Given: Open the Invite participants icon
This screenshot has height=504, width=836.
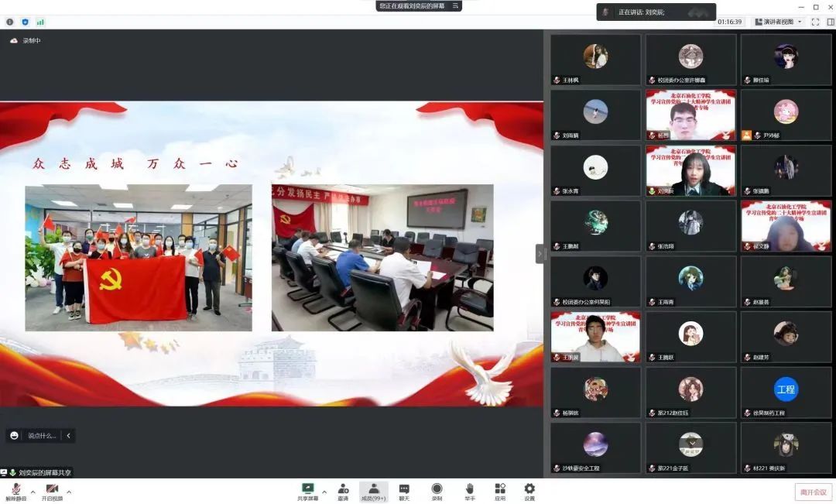Looking at the screenshot, I should click(342, 489).
